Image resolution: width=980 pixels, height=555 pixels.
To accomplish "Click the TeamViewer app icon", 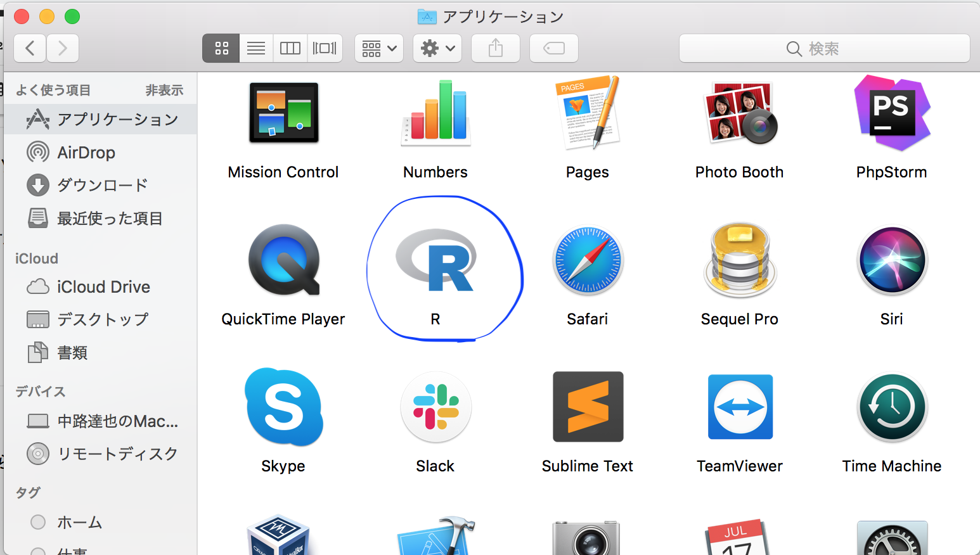I will (740, 407).
